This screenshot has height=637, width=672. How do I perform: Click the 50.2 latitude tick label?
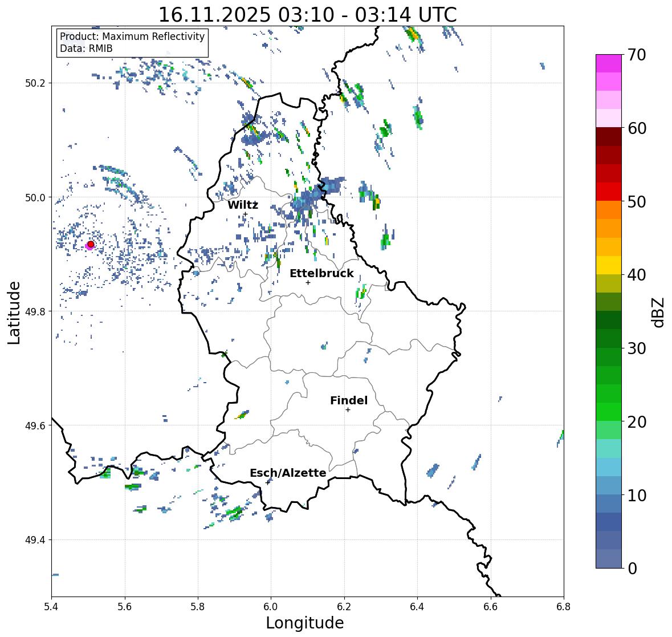pyautogui.click(x=35, y=83)
